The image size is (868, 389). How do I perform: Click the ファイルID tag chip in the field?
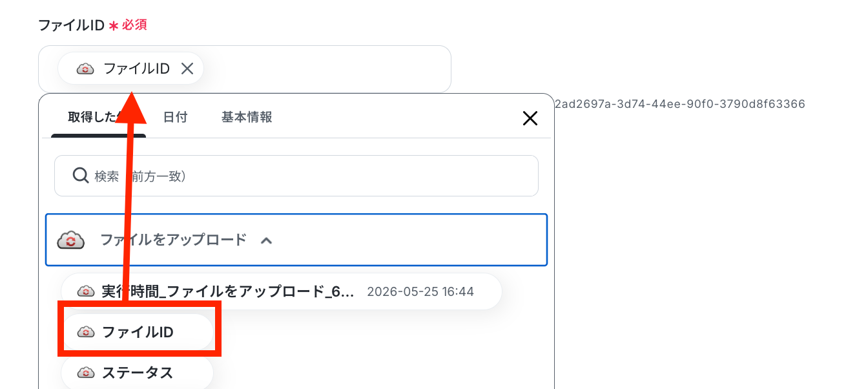click(x=131, y=68)
